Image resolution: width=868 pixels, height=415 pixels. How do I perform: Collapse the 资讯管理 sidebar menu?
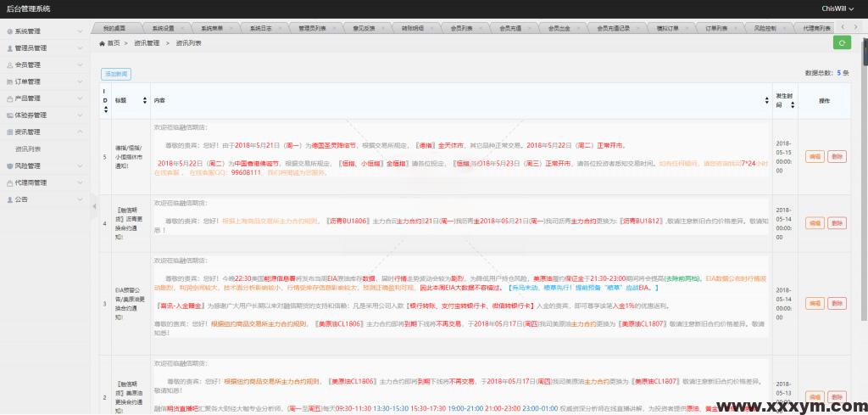tap(45, 132)
